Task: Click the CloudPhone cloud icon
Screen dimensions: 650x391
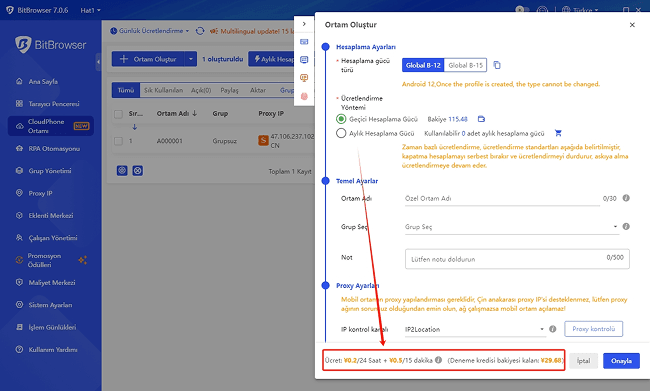Action: click(19, 126)
